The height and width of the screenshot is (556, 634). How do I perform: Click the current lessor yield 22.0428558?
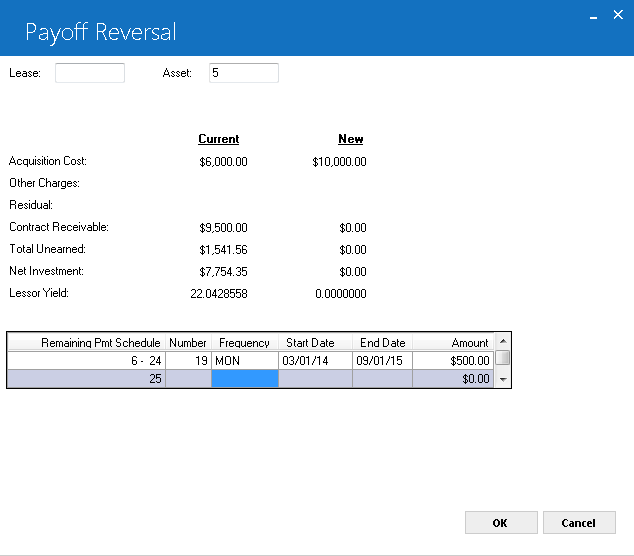coord(219,294)
